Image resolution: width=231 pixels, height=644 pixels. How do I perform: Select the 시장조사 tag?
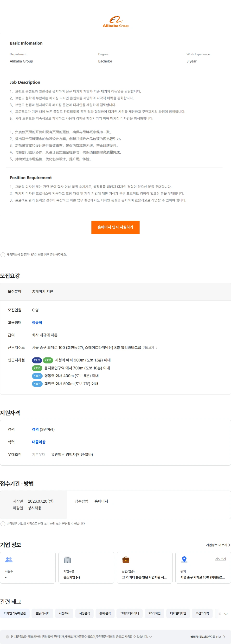click(x=64, y=613)
